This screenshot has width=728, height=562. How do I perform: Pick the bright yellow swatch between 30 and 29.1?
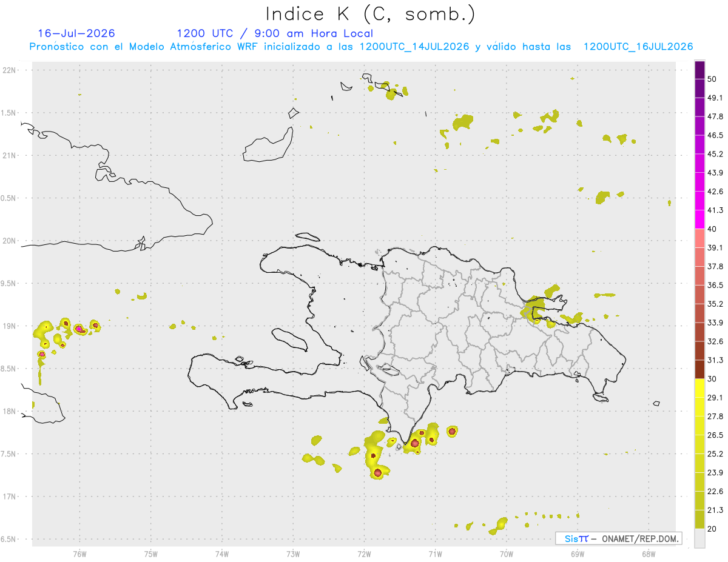point(699,388)
